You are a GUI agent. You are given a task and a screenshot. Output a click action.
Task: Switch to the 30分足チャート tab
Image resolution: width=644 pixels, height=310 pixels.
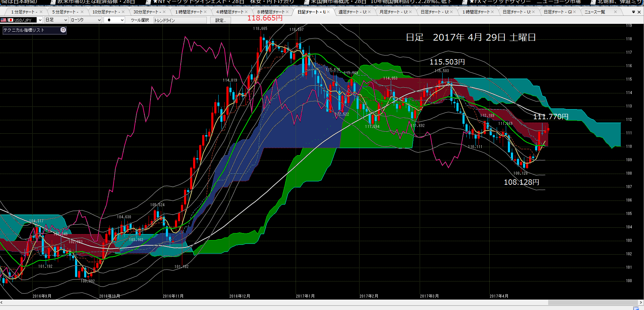pos(147,12)
